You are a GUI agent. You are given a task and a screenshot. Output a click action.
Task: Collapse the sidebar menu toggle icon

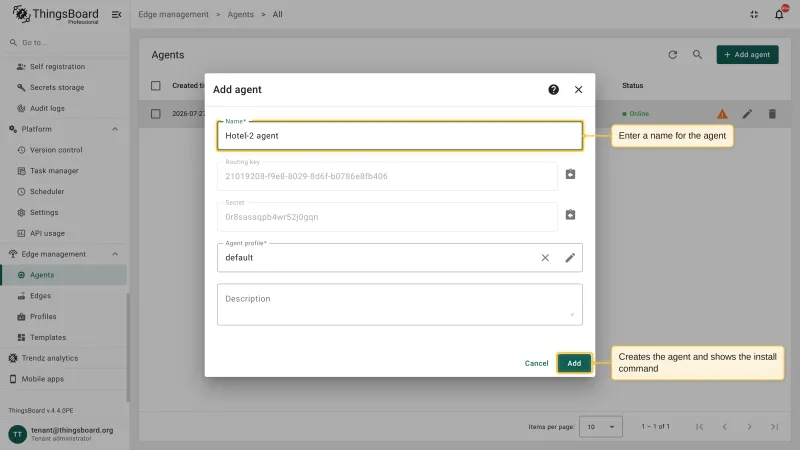coord(116,14)
